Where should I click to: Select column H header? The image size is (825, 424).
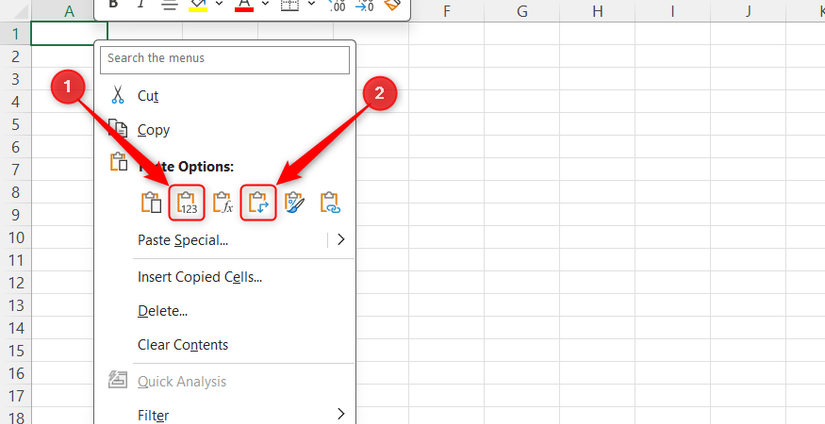coord(597,11)
